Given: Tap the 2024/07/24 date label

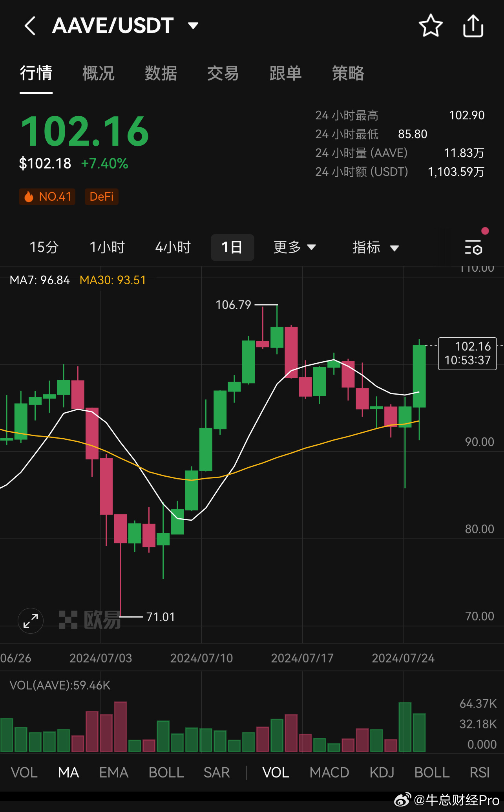Looking at the screenshot, I should pos(403,658).
